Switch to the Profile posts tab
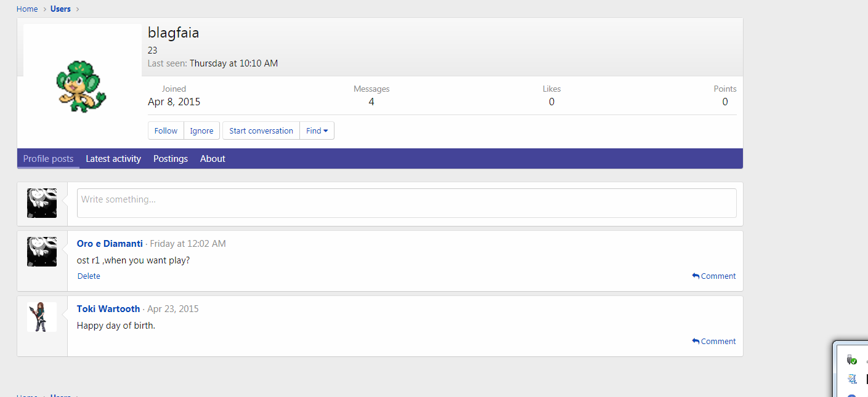 tap(48, 159)
